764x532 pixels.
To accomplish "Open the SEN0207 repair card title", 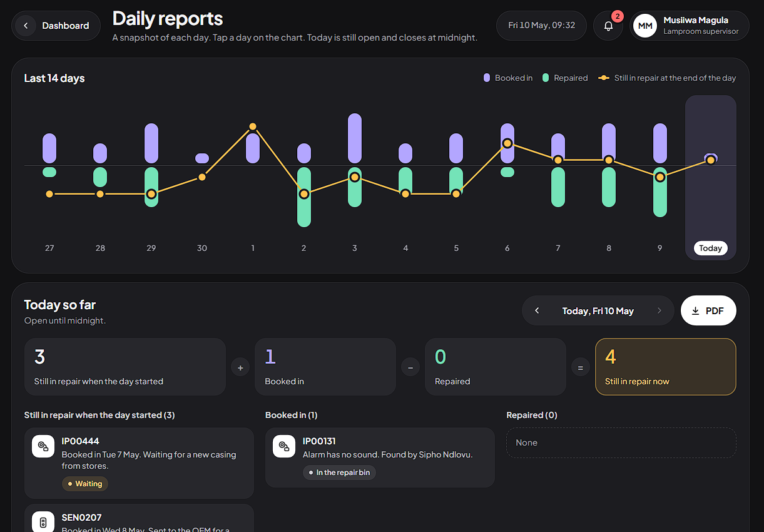I will pyautogui.click(x=81, y=518).
